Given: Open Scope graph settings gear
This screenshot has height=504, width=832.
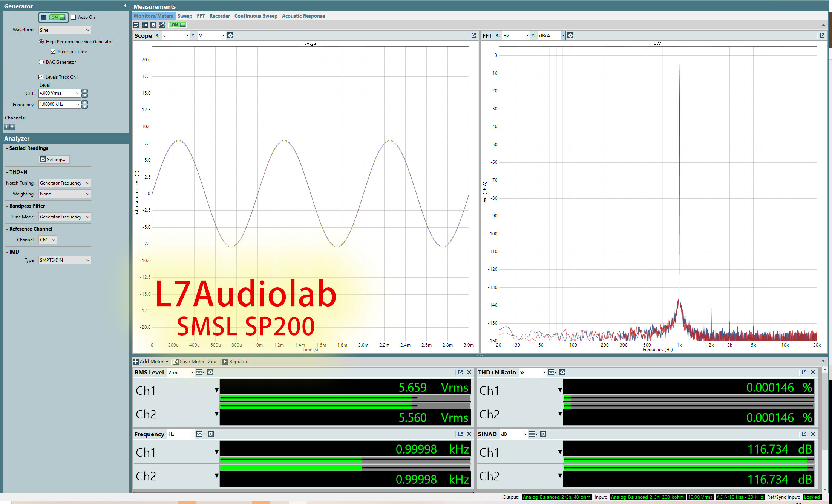Looking at the screenshot, I should pos(230,35).
